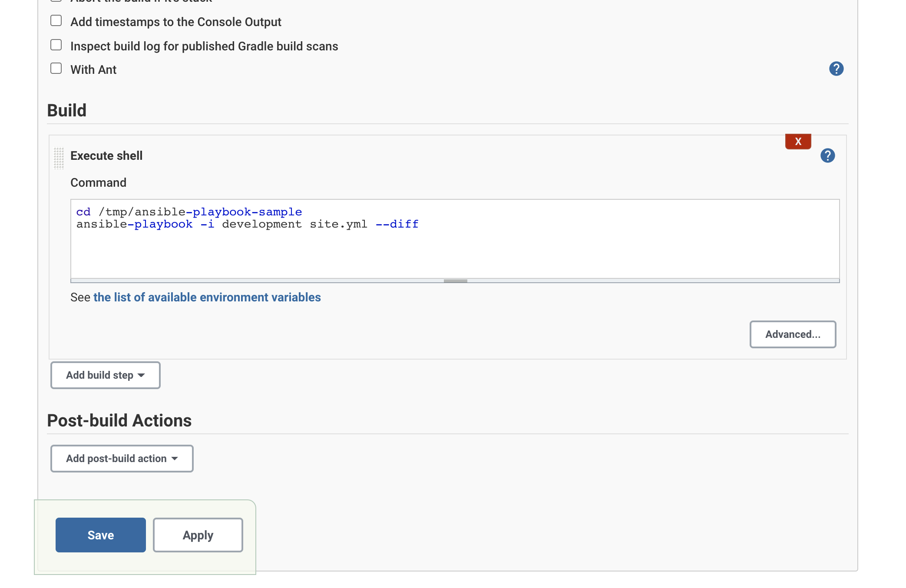Click the cd /tmp/ansible-playbook-sample line
This screenshot has width=906, height=588.
(x=189, y=212)
